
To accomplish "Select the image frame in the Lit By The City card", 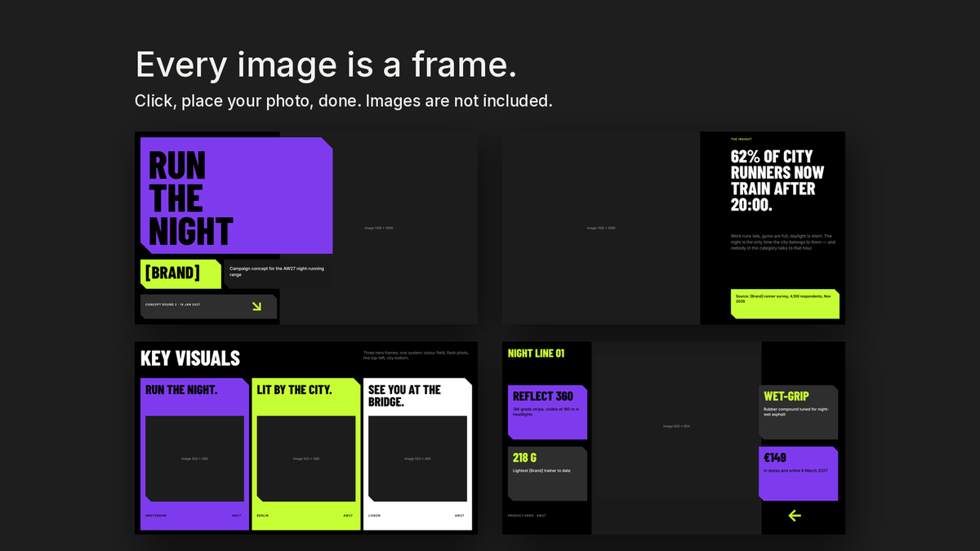I will (x=306, y=459).
